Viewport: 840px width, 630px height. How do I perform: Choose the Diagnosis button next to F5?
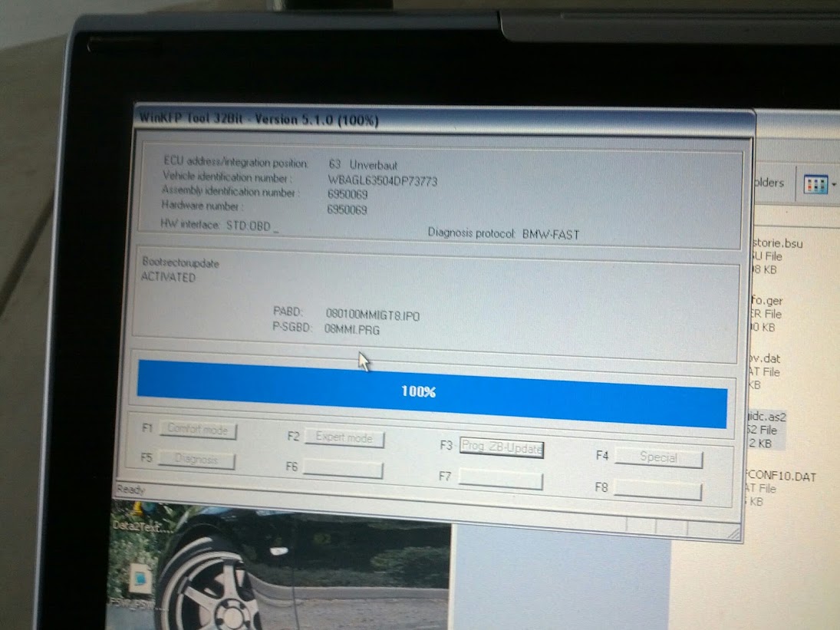196,460
